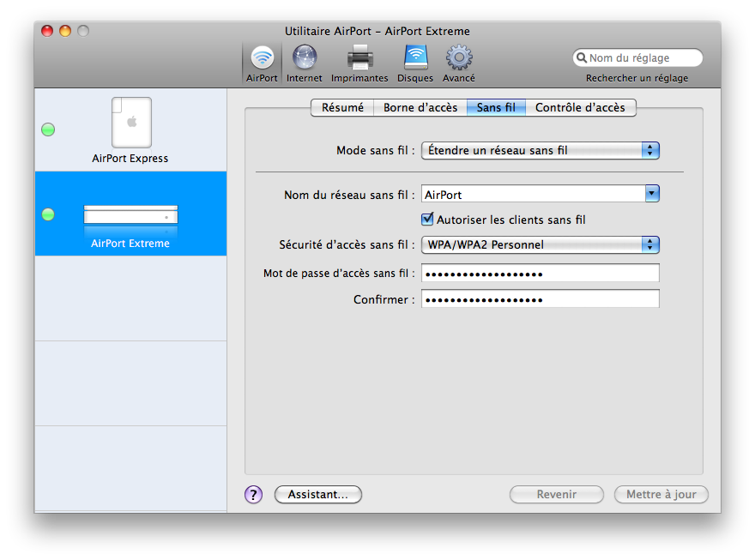The width and height of the screenshot is (755, 560).
Task: Click the Revenir button
Action: [x=556, y=495]
